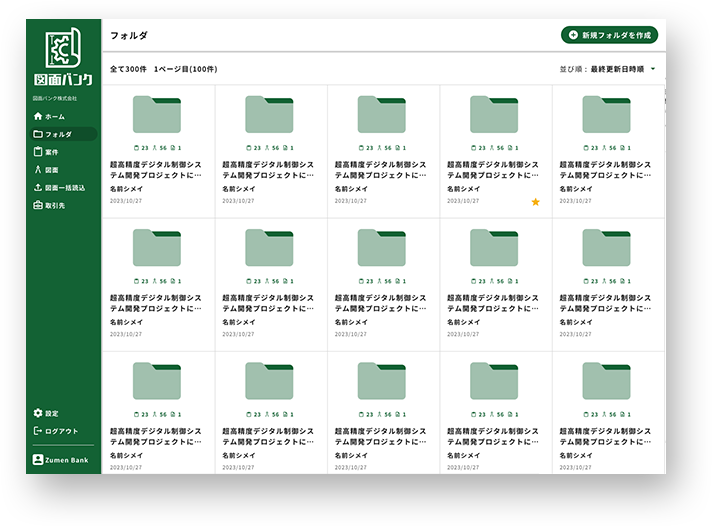
Task: Open the 最終更新日時順 sort selector
Action: click(x=617, y=69)
